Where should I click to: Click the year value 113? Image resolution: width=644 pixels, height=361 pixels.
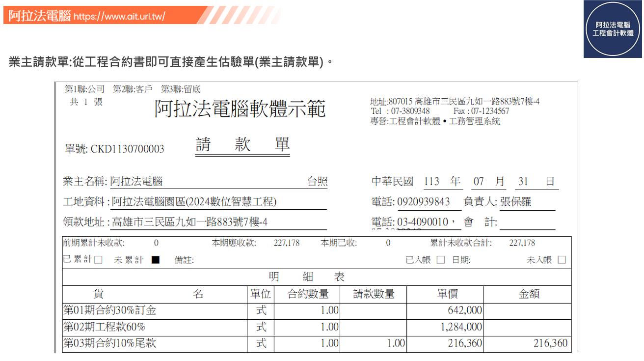tap(431, 182)
